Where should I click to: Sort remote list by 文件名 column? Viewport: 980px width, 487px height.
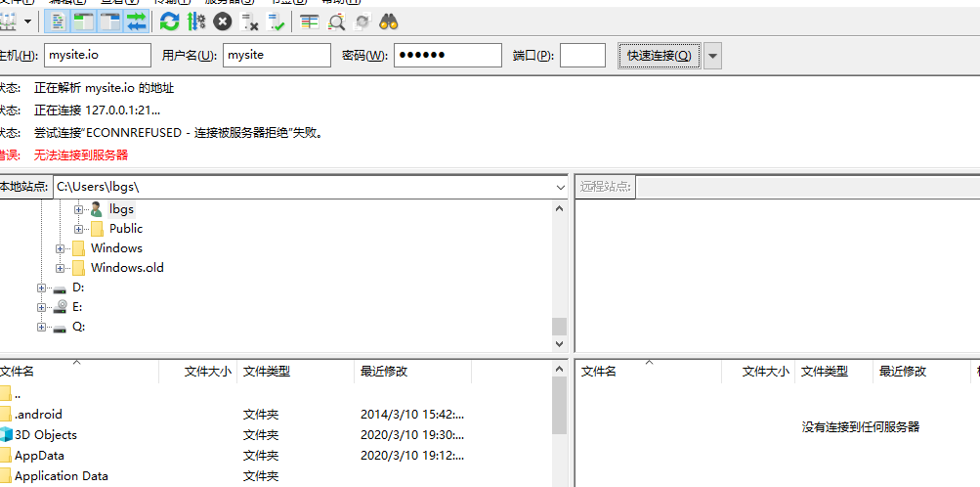coord(648,372)
